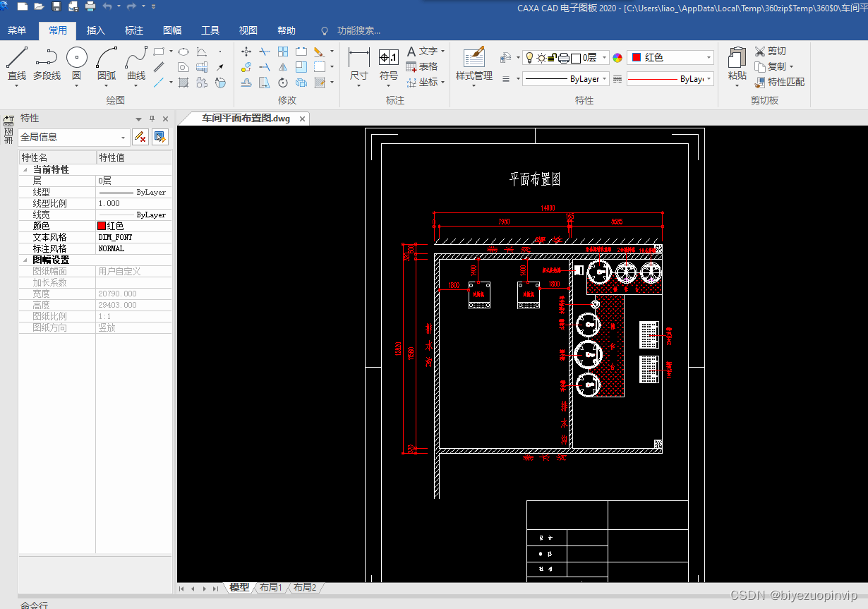868x609 pixels.
Task: Toggle the layer print printer icon
Action: coord(564,58)
